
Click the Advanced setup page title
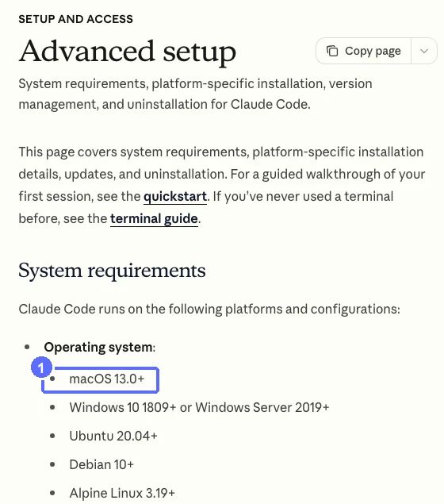(x=128, y=52)
